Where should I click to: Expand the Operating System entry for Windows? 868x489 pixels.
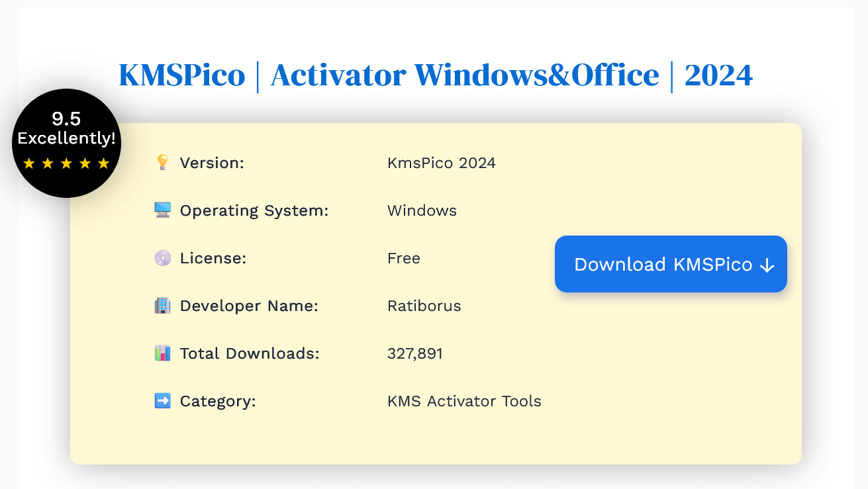[x=422, y=210]
